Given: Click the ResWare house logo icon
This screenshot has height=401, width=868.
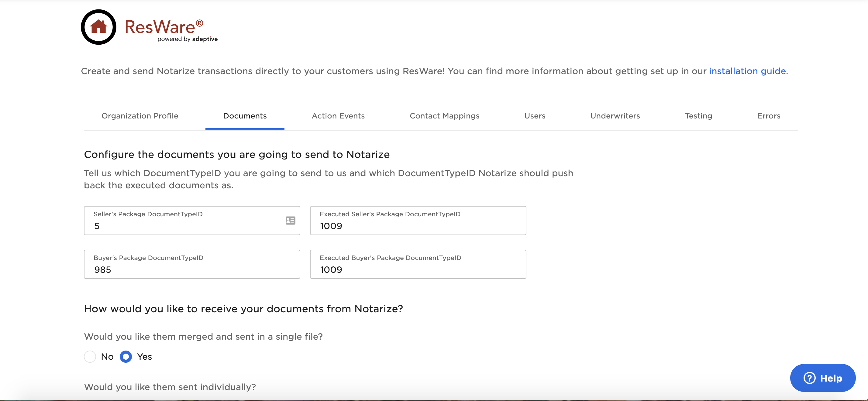Looking at the screenshot, I should pyautogui.click(x=98, y=27).
